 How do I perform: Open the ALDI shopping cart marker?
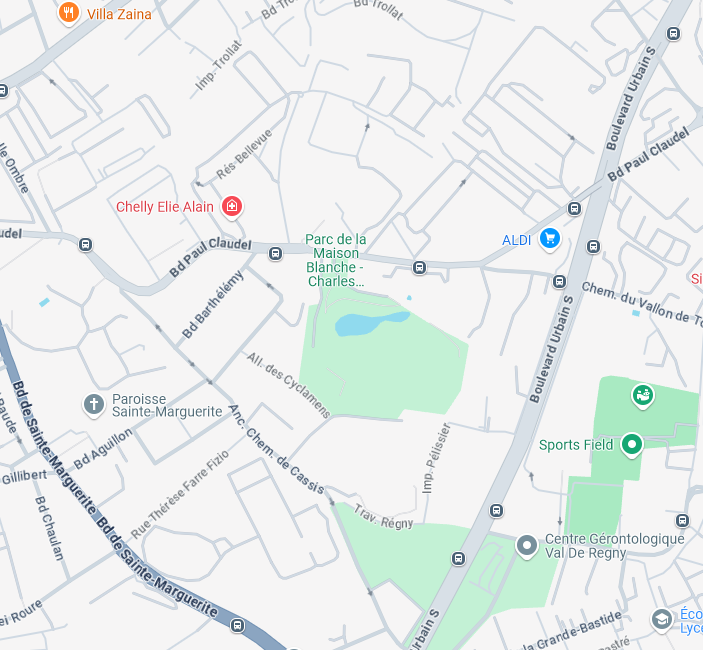550,238
